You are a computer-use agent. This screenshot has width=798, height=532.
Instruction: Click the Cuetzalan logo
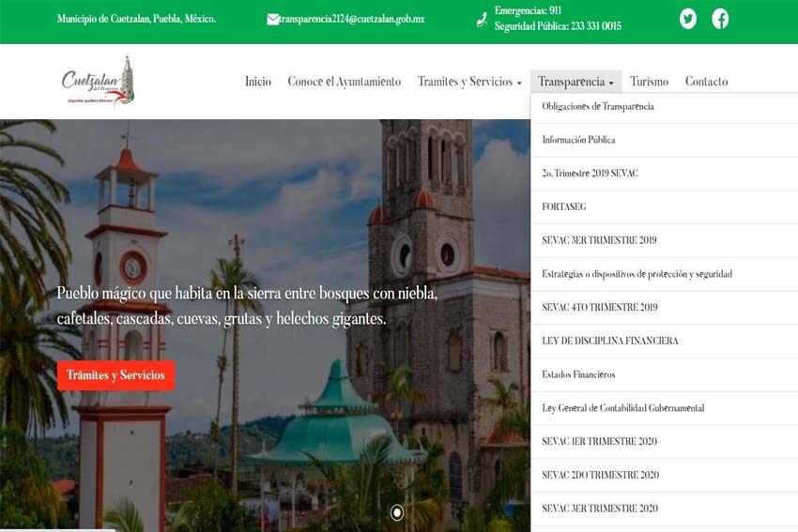point(98,82)
